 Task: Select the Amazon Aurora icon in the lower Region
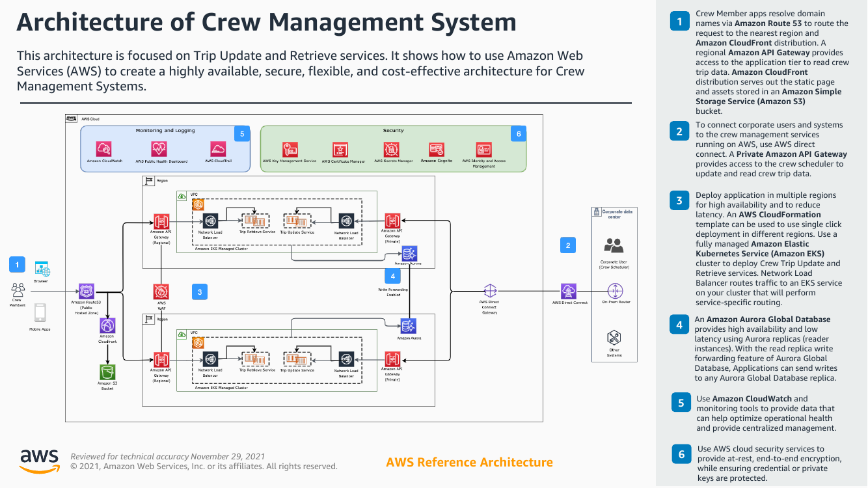click(409, 326)
